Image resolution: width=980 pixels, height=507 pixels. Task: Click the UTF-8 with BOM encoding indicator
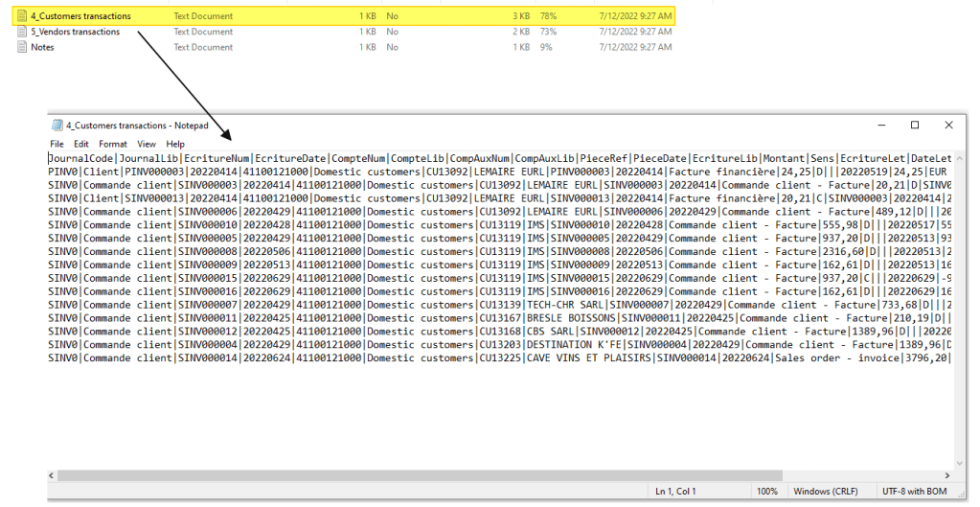pyautogui.click(x=917, y=492)
